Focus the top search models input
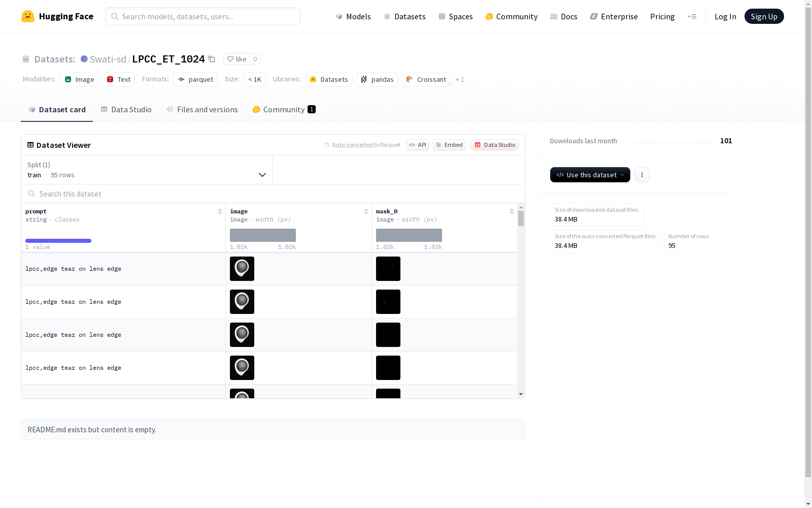The width and height of the screenshot is (812, 508). [203, 16]
